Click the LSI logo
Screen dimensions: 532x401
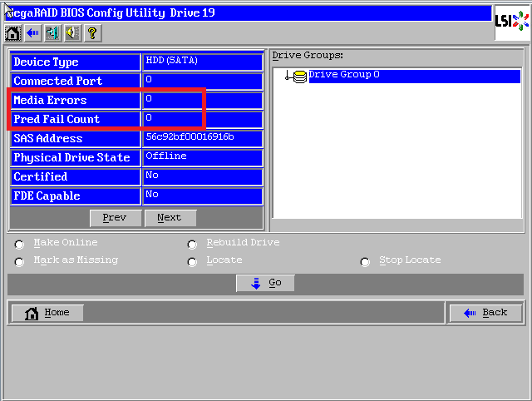507,21
